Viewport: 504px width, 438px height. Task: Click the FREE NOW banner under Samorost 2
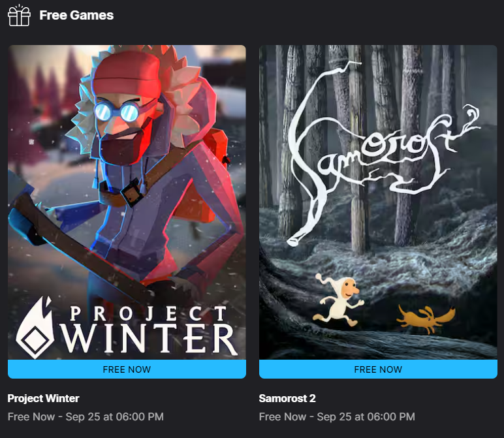tap(378, 369)
